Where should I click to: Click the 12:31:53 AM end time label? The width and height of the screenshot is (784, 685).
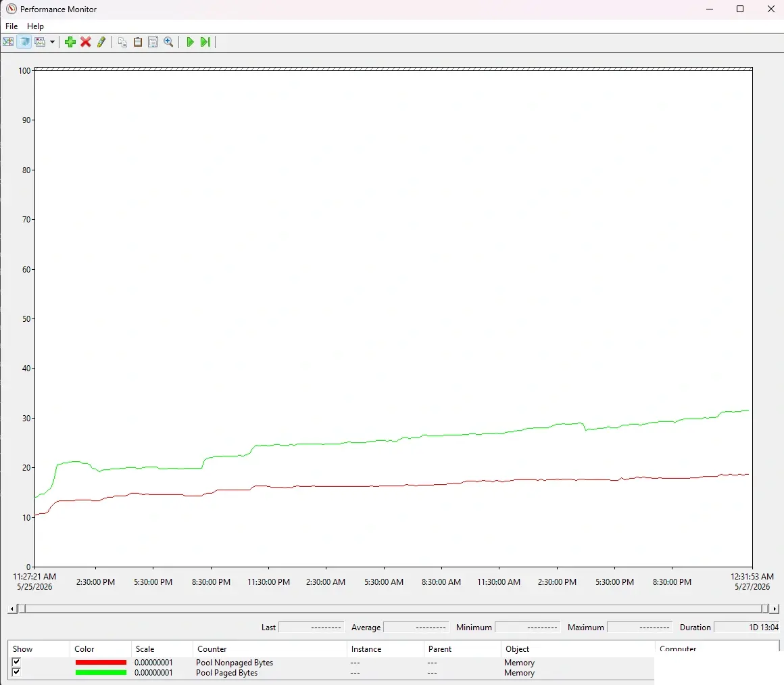pos(752,576)
